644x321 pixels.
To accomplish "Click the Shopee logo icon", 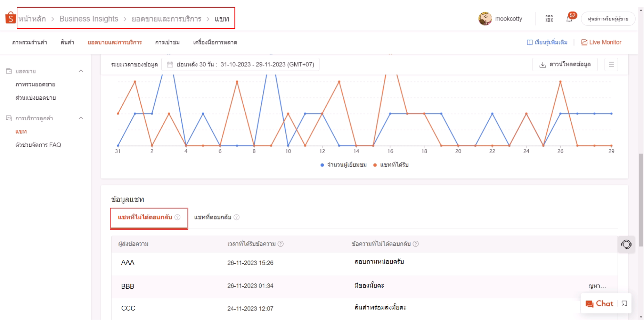I will pyautogui.click(x=10, y=18).
